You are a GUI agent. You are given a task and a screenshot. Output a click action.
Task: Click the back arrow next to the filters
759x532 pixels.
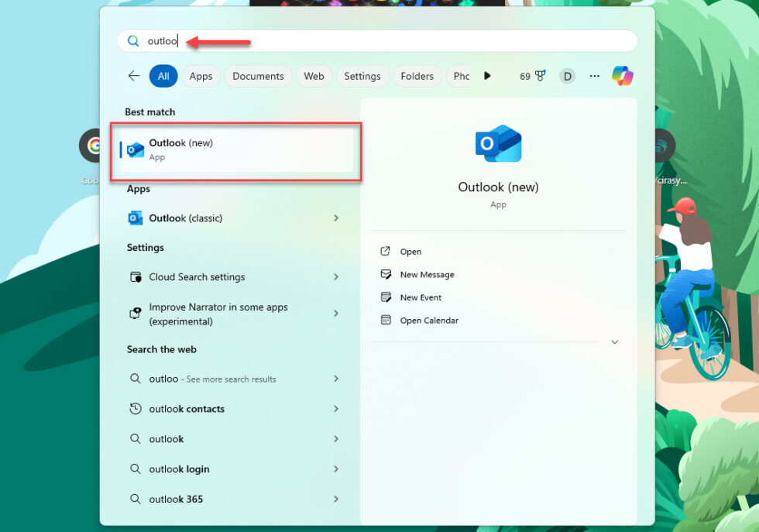coord(133,75)
